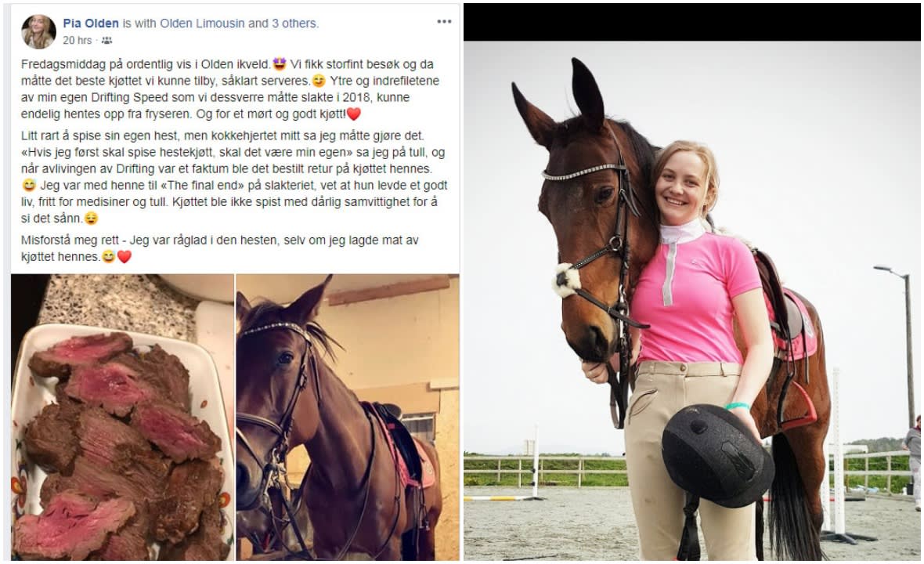Click the halo emoji before 'Jeg var med henne'
This screenshot has height=564, width=924.
(29, 185)
